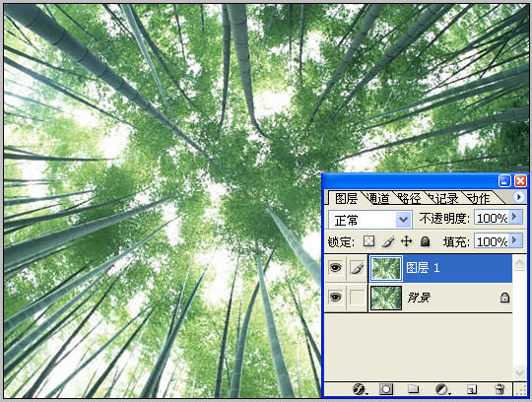Hide 图层 1 visibility eye
The image size is (532, 402).
[x=336, y=268]
